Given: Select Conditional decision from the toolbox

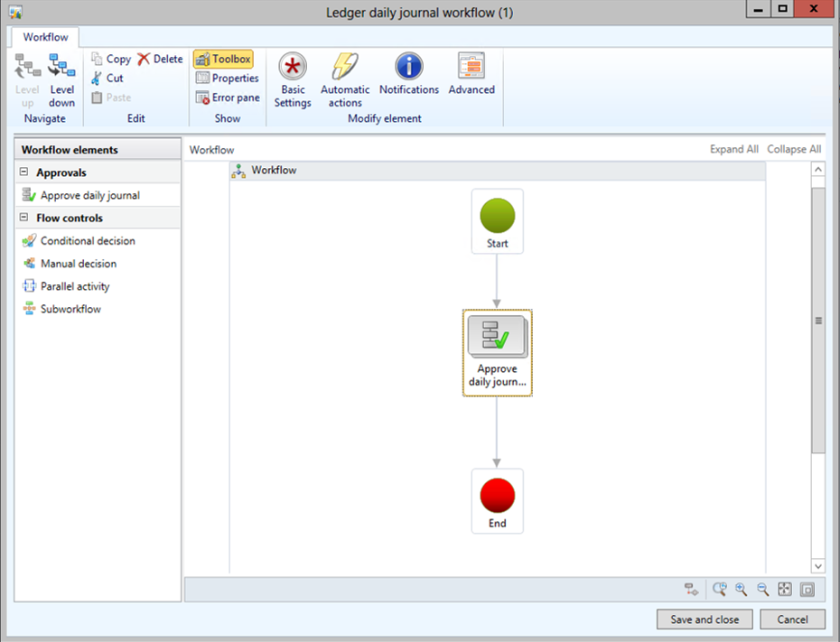Looking at the screenshot, I should [87, 241].
